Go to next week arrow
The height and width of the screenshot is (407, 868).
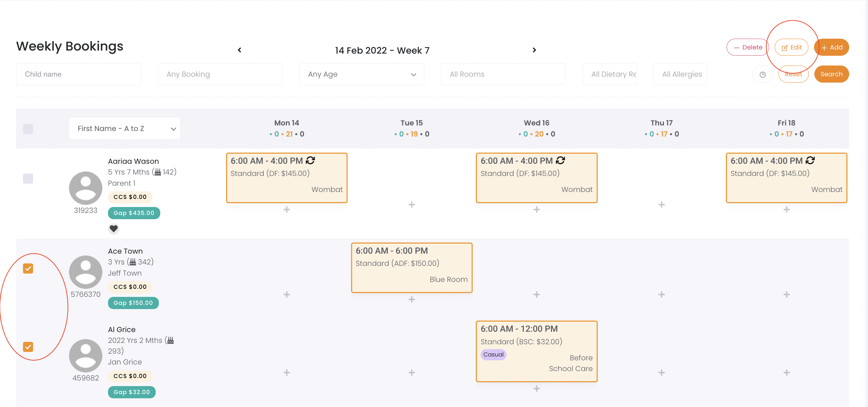[x=534, y=50]
